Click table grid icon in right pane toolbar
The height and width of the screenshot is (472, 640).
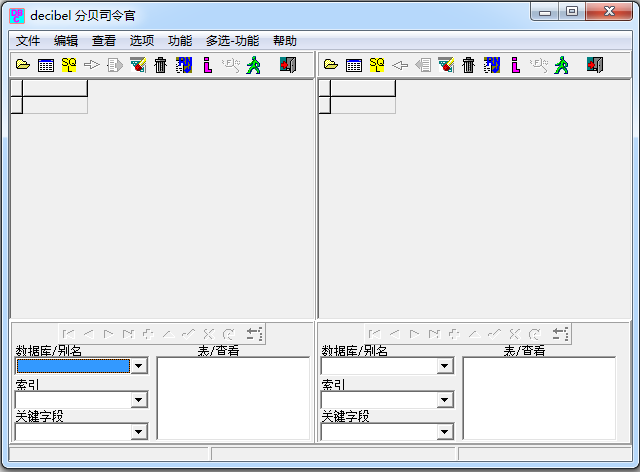pyautogui.click(x=353, y=65)
